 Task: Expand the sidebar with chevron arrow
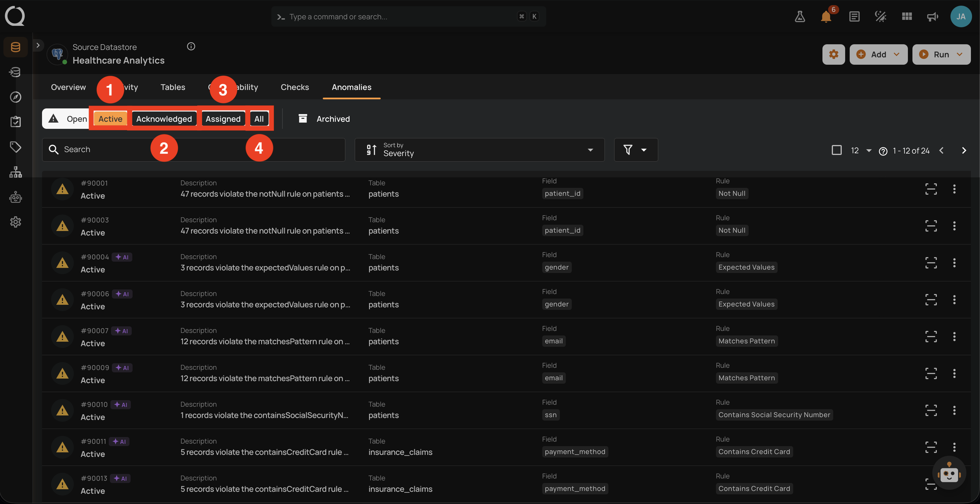coord(38,45)
